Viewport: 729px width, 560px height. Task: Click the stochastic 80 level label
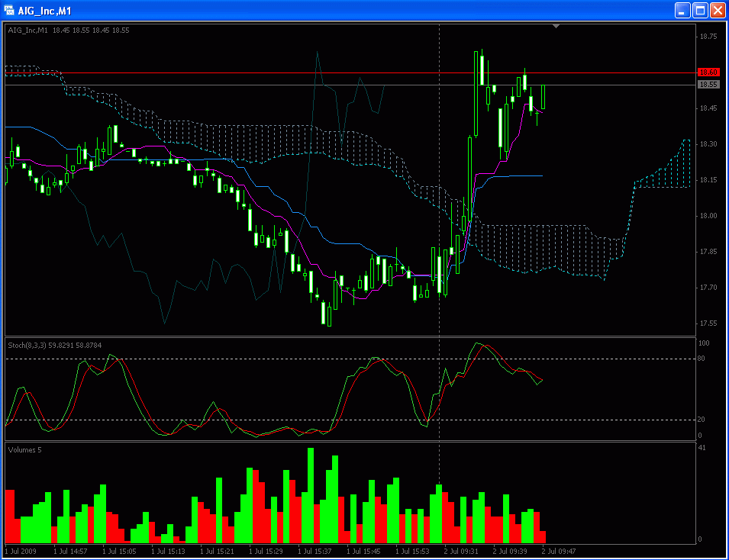click(701, 359)
